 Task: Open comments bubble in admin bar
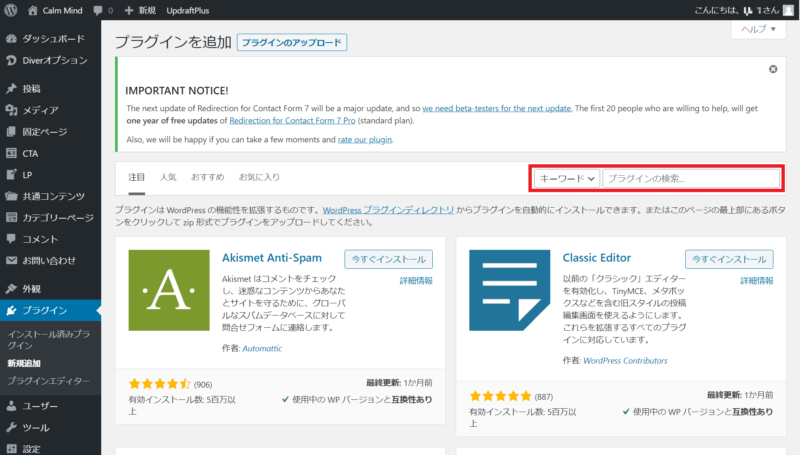[103, 10]
